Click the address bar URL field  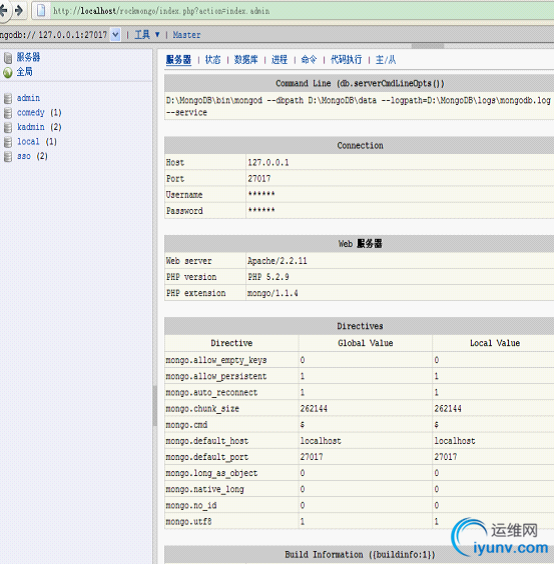point(301,11)
